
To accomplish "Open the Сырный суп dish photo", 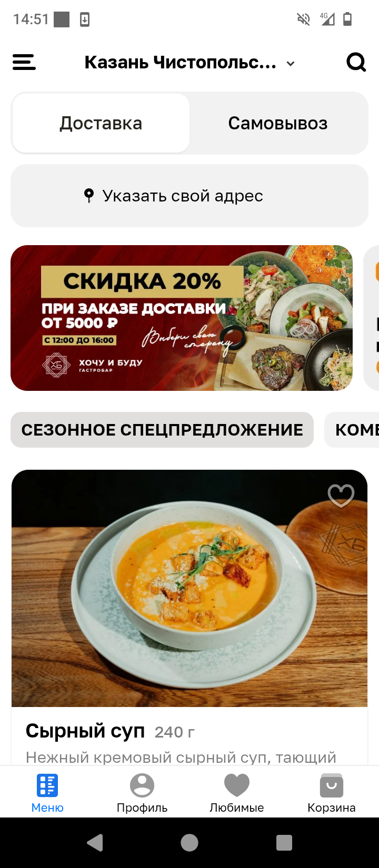I will [x=189, y=588].
